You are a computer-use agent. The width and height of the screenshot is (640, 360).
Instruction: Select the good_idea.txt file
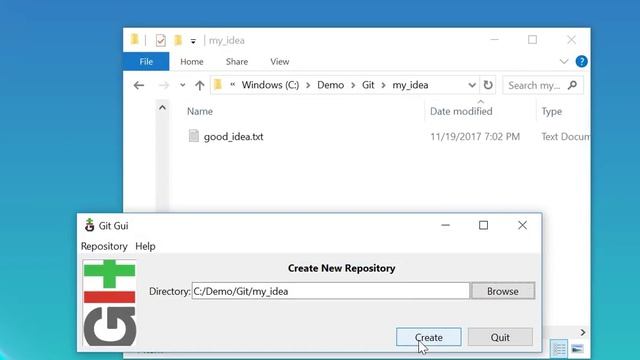pyautogui.click(x=233, y=136)
